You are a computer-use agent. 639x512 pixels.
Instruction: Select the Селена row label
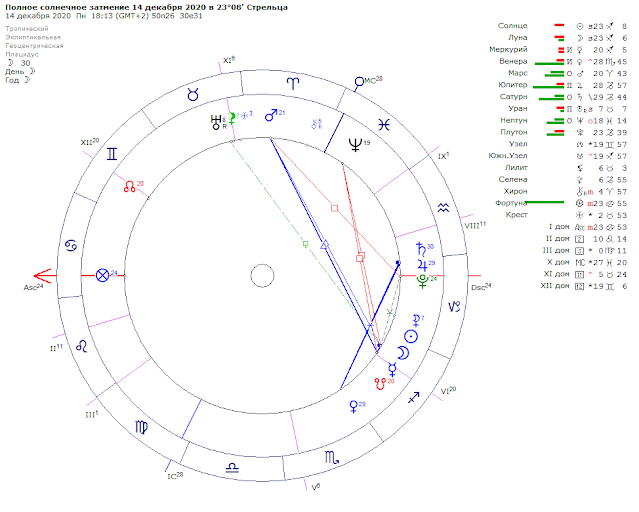(513, 179)
